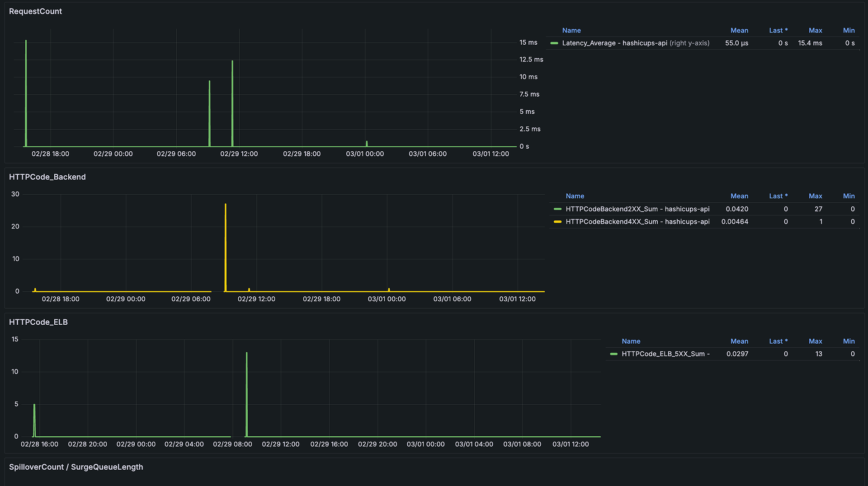Viewport: 868px width, 486px height.
Task: Sort the RequestCount legend by Mean
Action: click(x=739, y=30)
